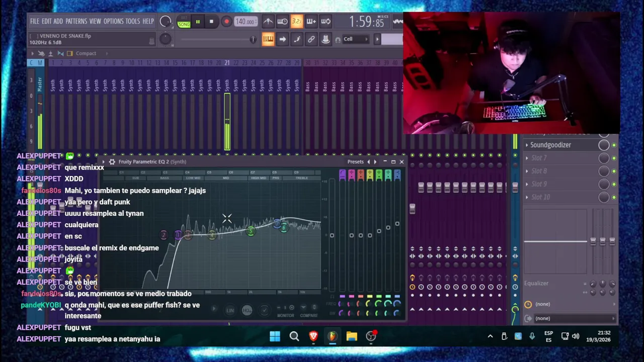Click the FL Studio taskbar icon
This screenshot has width=644, height=362.
pyautogui.click(x=332, y=336)
